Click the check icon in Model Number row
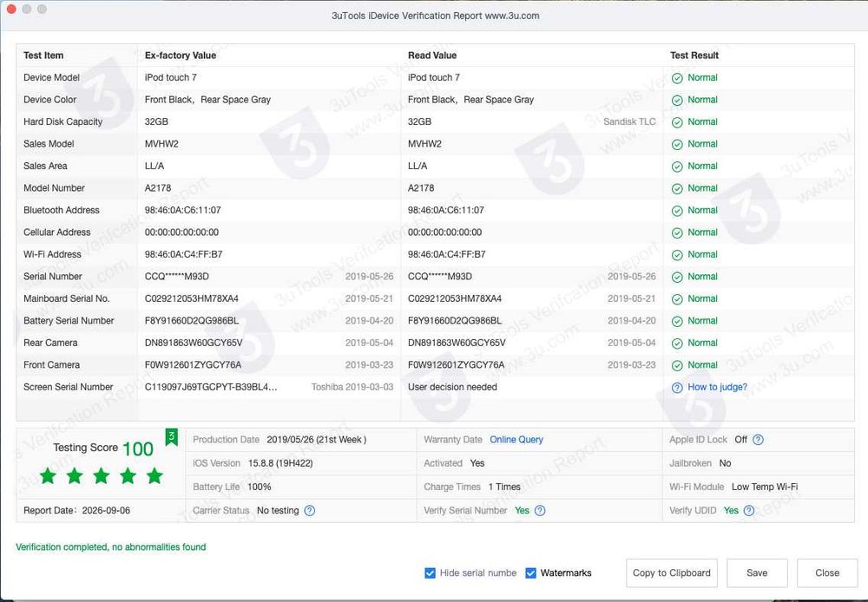This screenshot has width=868, height=602. 677,189
